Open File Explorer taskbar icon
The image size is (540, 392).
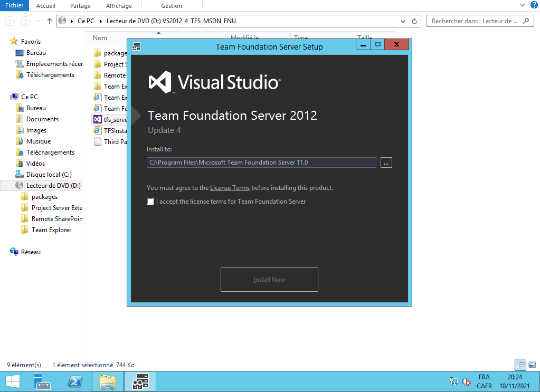[x=108, y=381]
